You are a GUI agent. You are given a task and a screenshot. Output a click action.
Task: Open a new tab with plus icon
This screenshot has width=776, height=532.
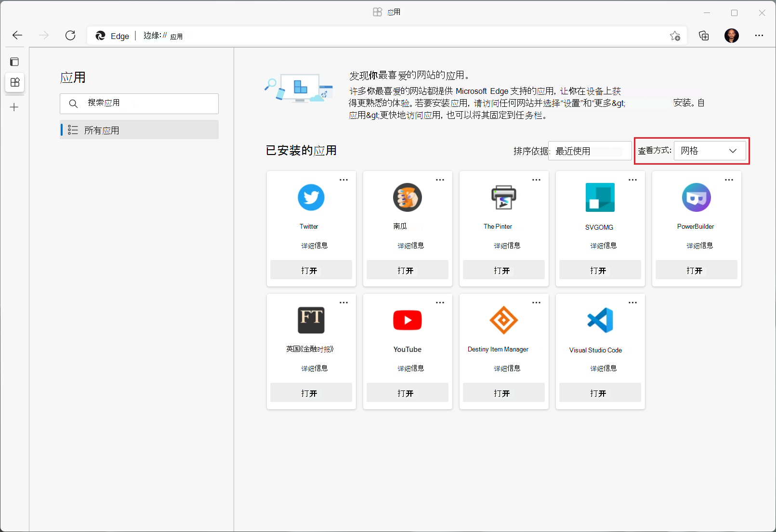point(14,107)
